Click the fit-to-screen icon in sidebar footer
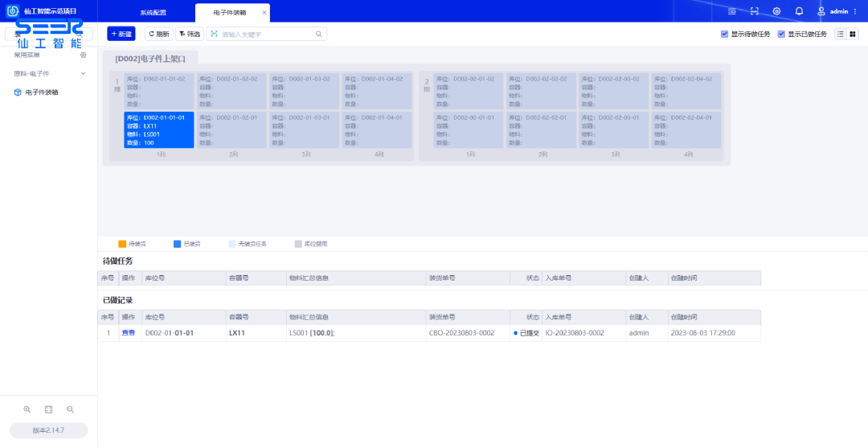 point(48,409)
